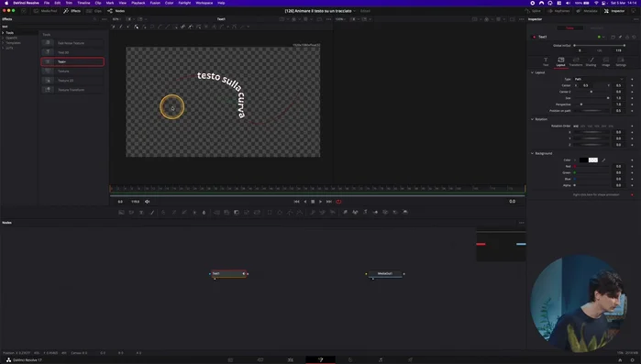This screenshot has height=364, width=641.
Task: Select the Tools button in Inspector header
Action: 569,28
